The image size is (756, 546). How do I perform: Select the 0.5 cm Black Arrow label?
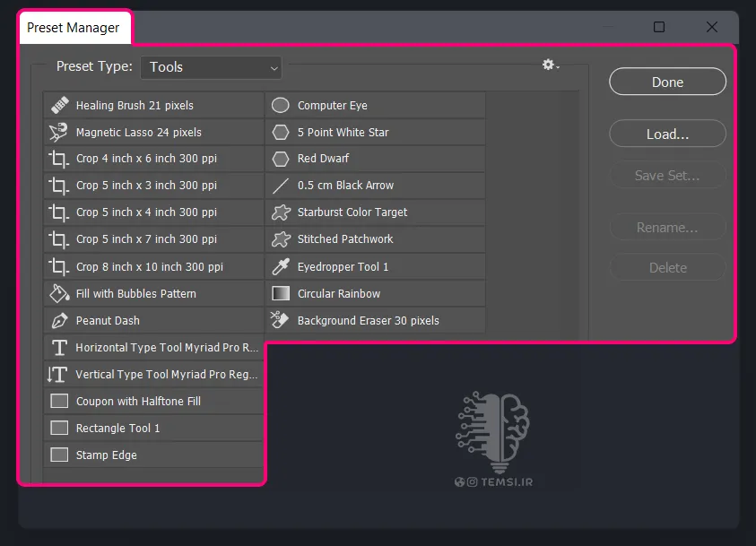tap(345, 186)
